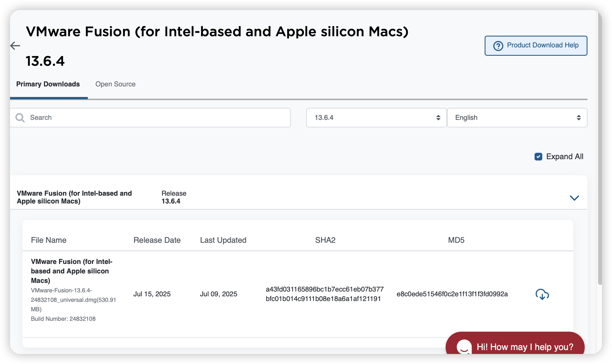Click the back arrow to return
Screen dimensions: 612x364
15,45
